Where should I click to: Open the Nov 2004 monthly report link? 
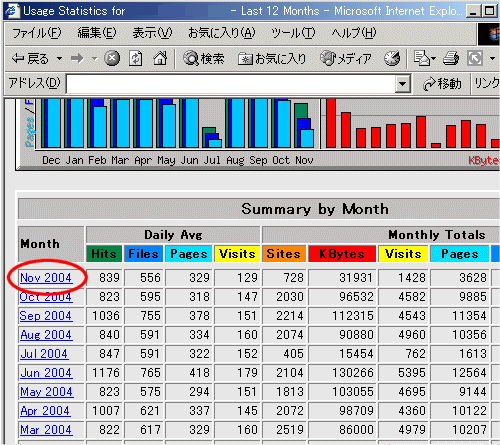[x=46, y=278]
